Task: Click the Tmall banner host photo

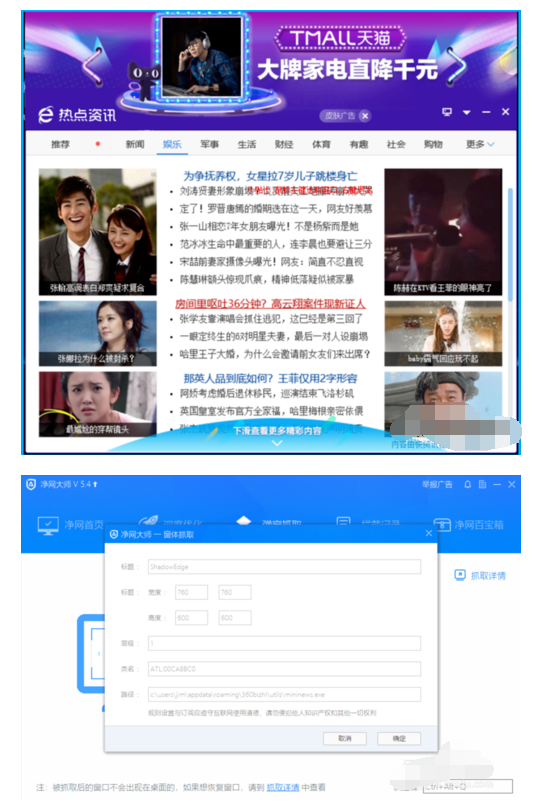Action: coord(201,56)
